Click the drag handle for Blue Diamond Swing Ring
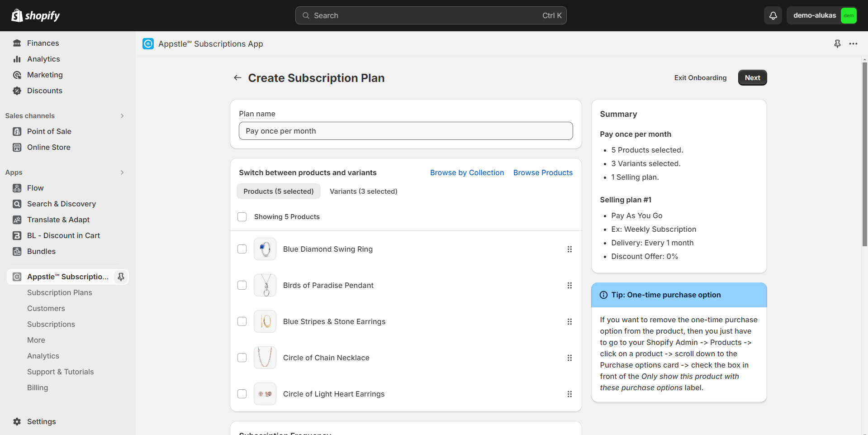Screen dimensions: 868x435 click(x=569, y=249)
